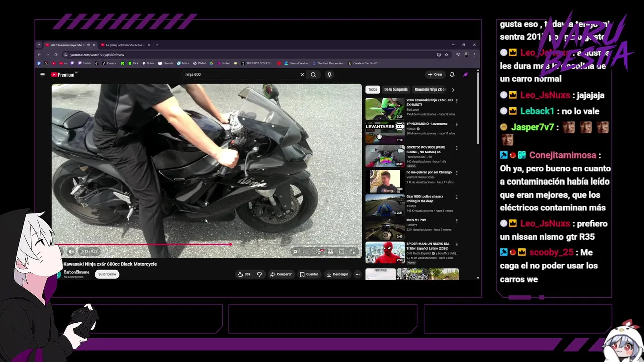Open the YouTube notifications bell
644x362 pixels.
(x=452, y=75)
